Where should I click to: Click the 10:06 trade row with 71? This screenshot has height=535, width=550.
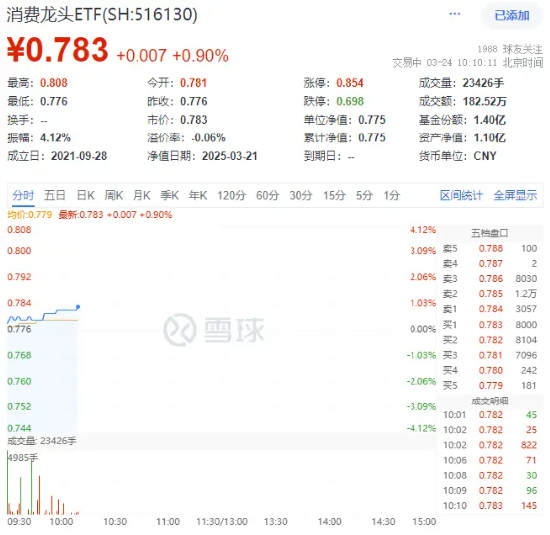click(490, 460)
